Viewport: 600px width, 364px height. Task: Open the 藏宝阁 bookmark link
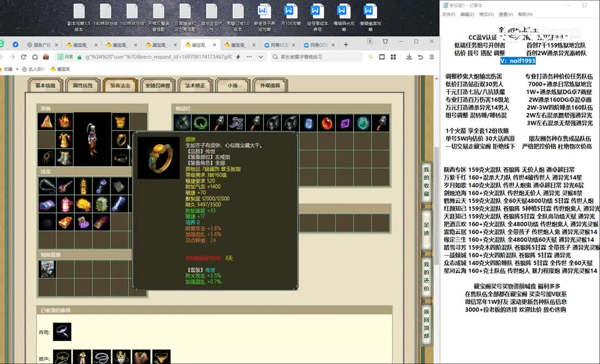61,69
